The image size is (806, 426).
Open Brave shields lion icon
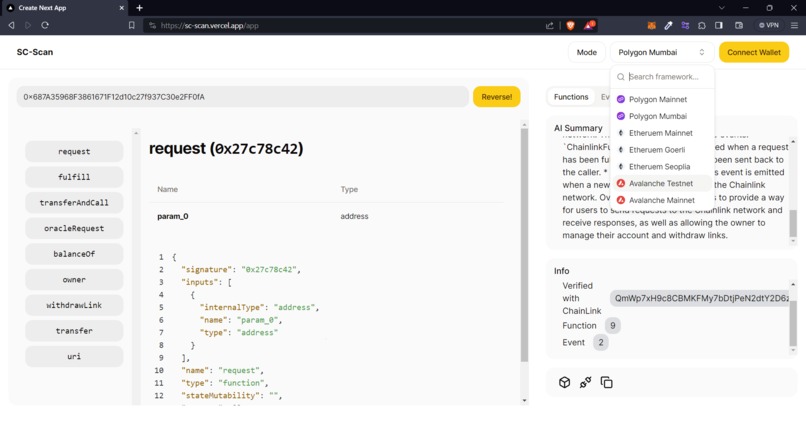tap(570, 25)
